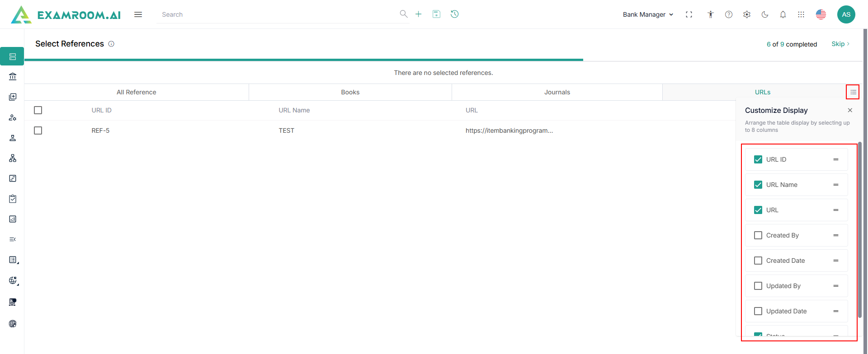Click the Skip link
868x354 pixels.
pos(840,44)
